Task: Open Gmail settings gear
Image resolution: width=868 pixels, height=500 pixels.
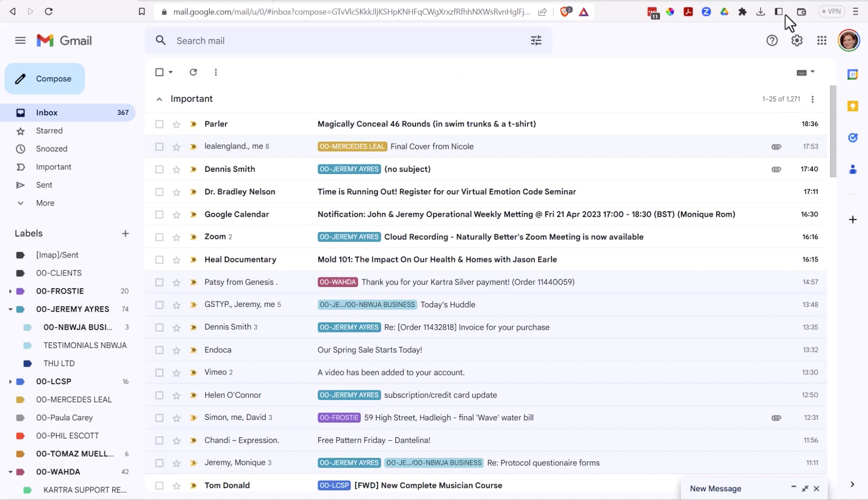Action: 797,40
